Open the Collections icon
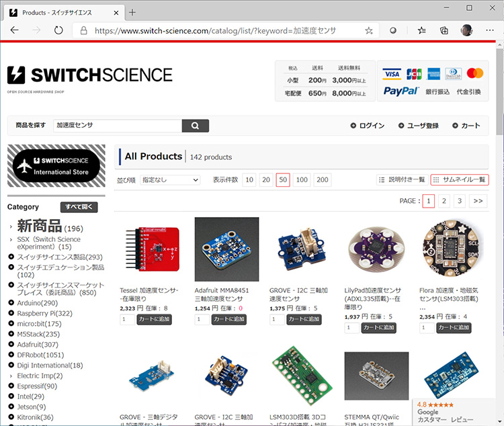The image size is (504, 426). coord(444,30)
